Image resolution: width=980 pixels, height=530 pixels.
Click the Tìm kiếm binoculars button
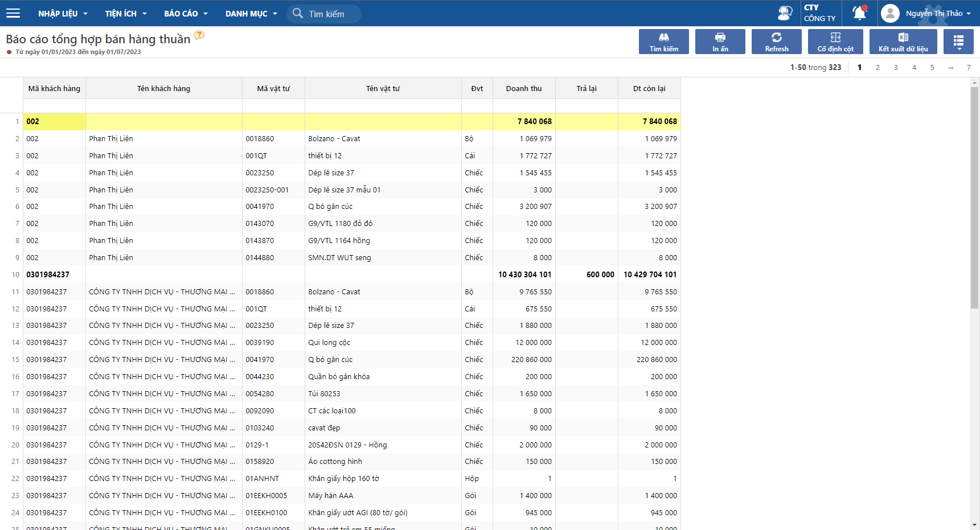tap(664, 42)
